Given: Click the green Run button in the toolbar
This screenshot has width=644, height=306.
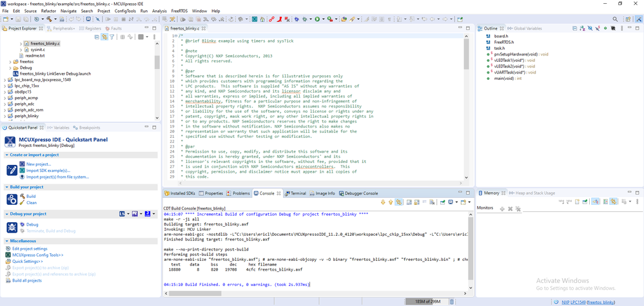Looking at the screenshot, I should (x=317, y=19).
